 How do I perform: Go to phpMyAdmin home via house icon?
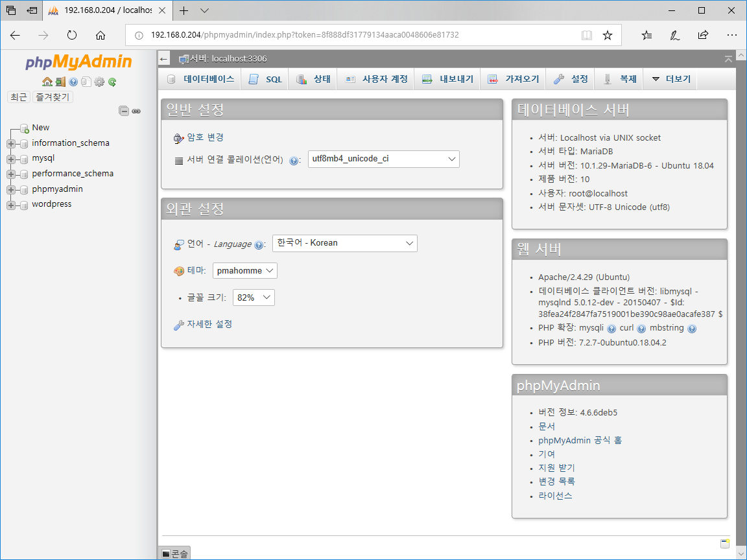point(47,82)
